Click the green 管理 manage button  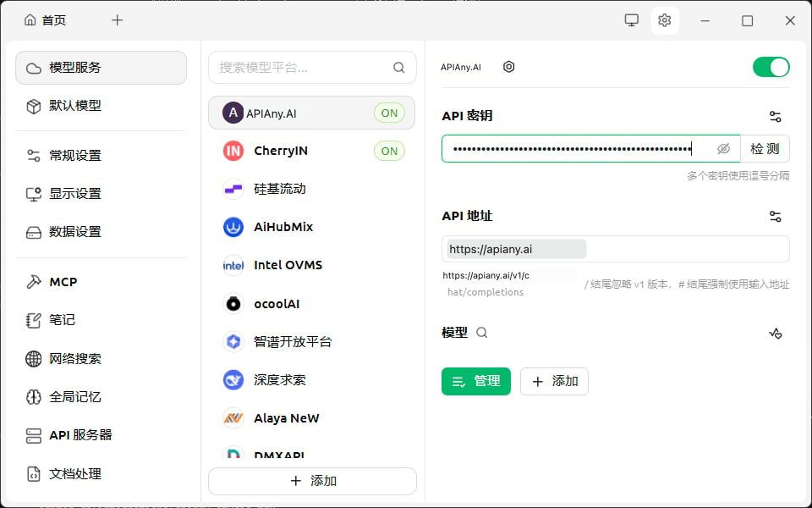(x=476, y=382)
